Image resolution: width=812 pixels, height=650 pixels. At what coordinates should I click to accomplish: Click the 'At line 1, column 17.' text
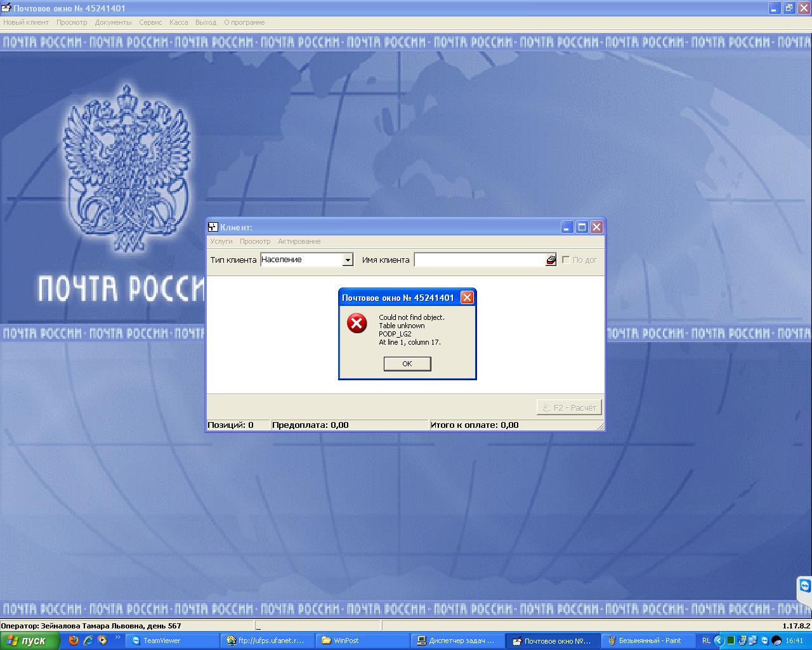tap(410, 342)
